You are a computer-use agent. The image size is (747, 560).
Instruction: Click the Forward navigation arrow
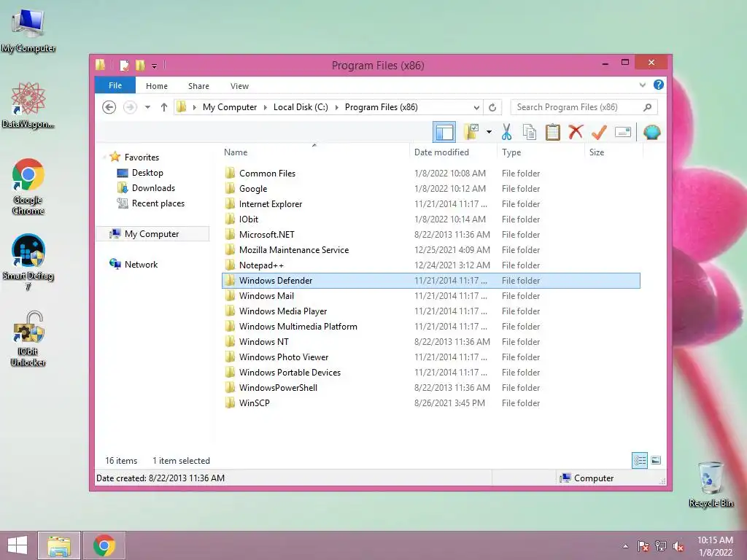130,107
